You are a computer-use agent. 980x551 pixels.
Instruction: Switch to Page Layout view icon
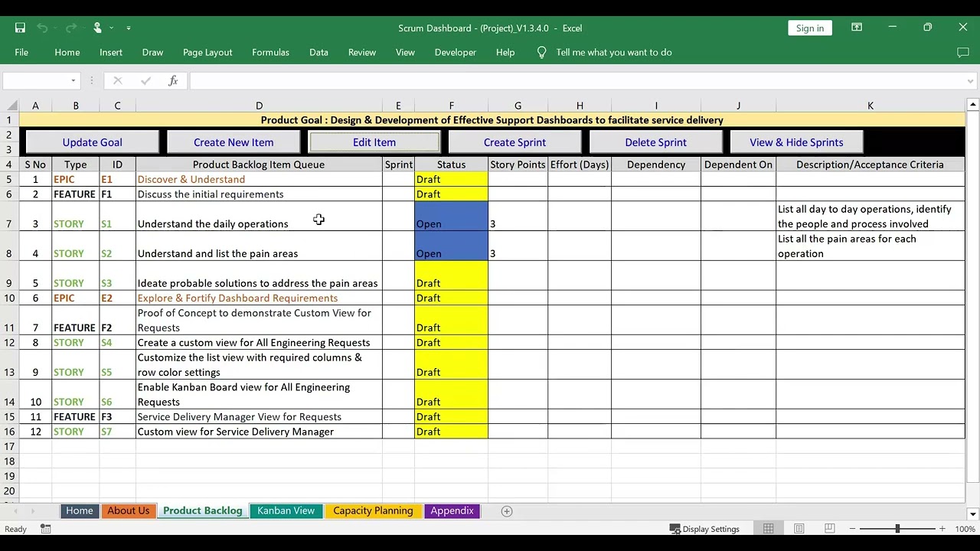(x=799, y=529)
